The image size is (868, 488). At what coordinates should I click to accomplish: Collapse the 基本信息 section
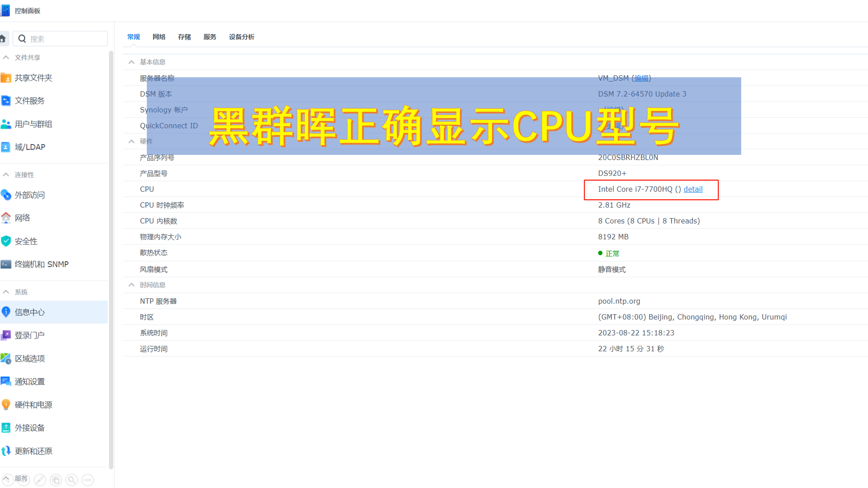(x=132, y=62)
